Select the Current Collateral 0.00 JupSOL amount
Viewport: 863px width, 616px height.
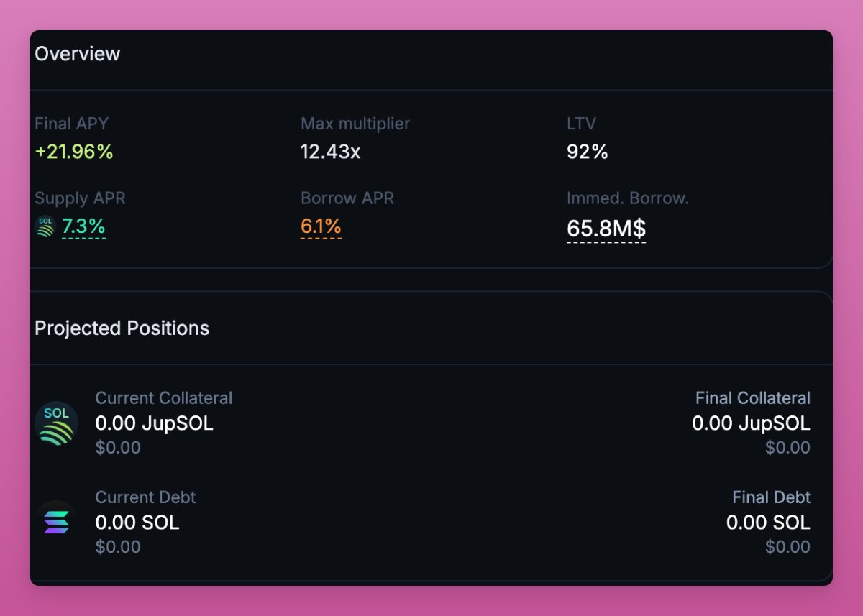click(155, 423)
